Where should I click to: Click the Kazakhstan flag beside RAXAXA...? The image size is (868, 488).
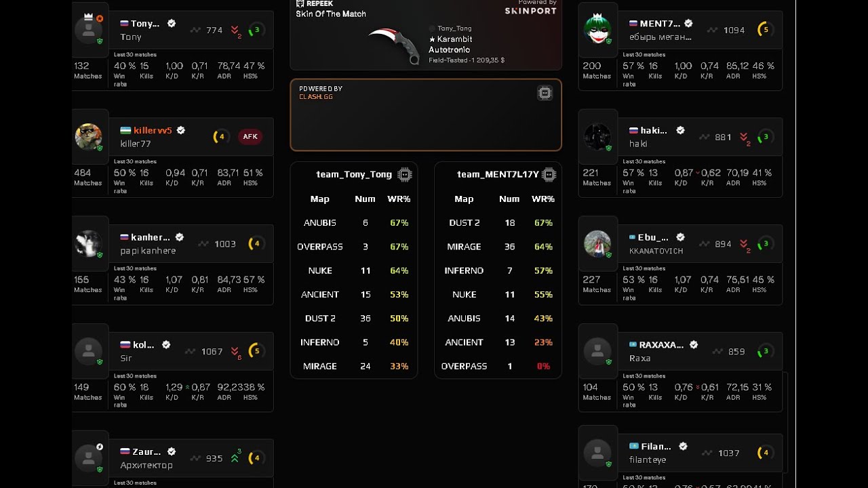633,344
